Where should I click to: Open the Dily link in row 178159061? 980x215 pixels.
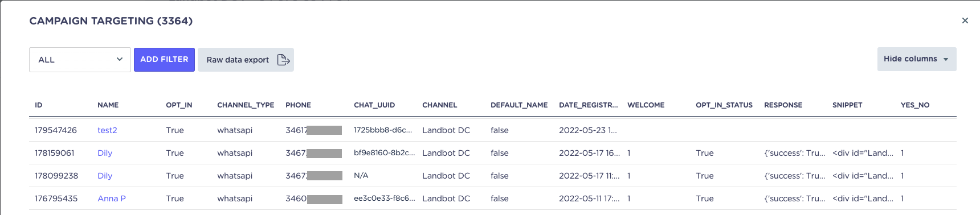[105, 153]
